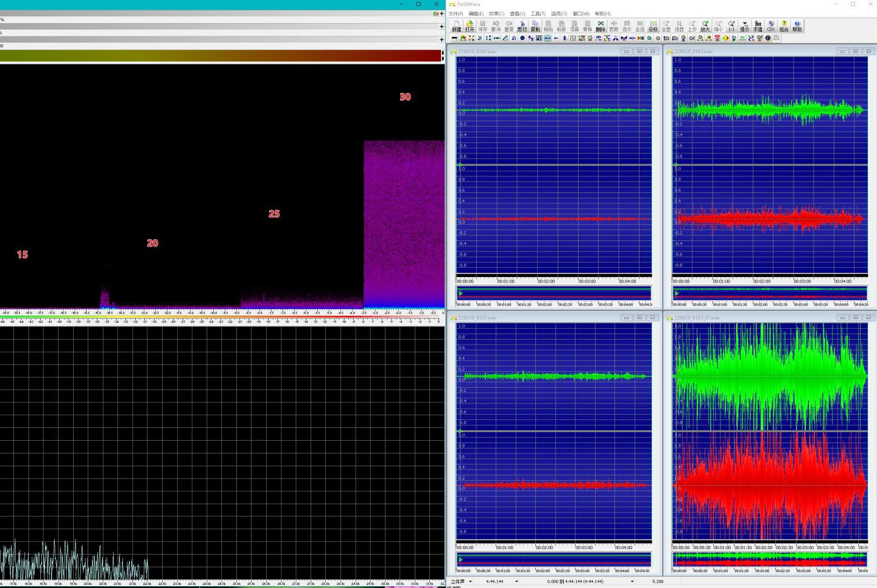877x588 pixels.
Task: Mix clipboard audio with 混音
Action: coord(574,26)
